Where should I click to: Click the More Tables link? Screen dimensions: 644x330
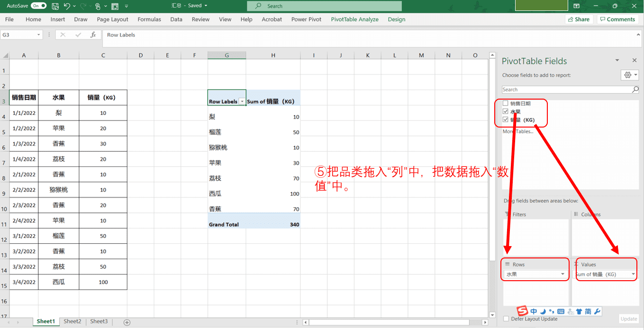(518, 131)
